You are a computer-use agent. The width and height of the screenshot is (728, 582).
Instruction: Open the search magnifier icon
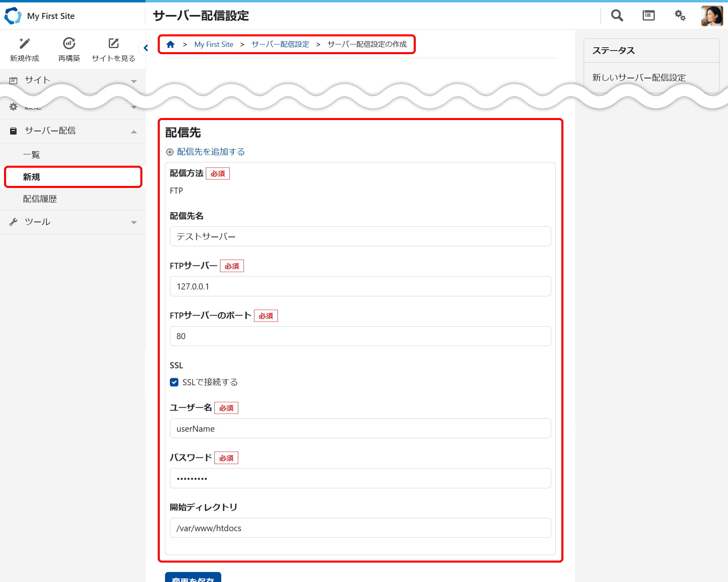coord(616,15)
